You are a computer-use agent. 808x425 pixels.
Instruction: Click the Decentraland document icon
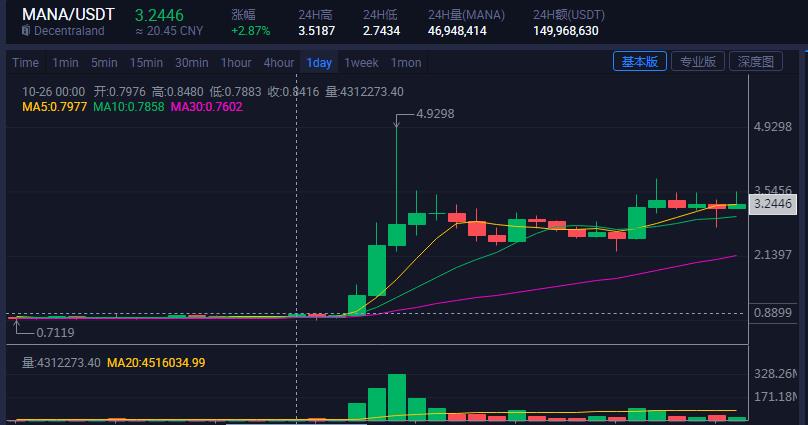26,31
